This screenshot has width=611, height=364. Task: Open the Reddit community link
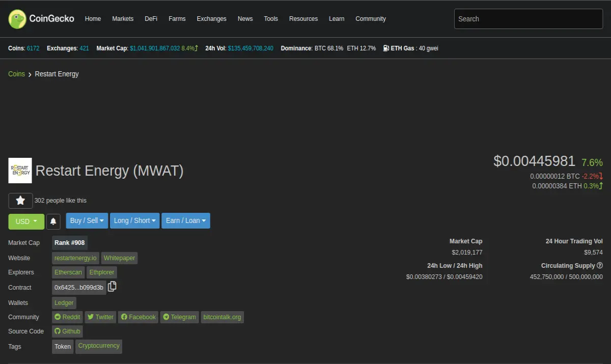(x=67, y=317)
